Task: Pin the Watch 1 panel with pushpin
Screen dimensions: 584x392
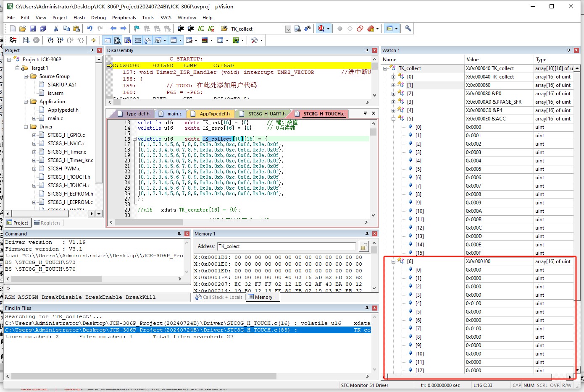Action: 568,50
